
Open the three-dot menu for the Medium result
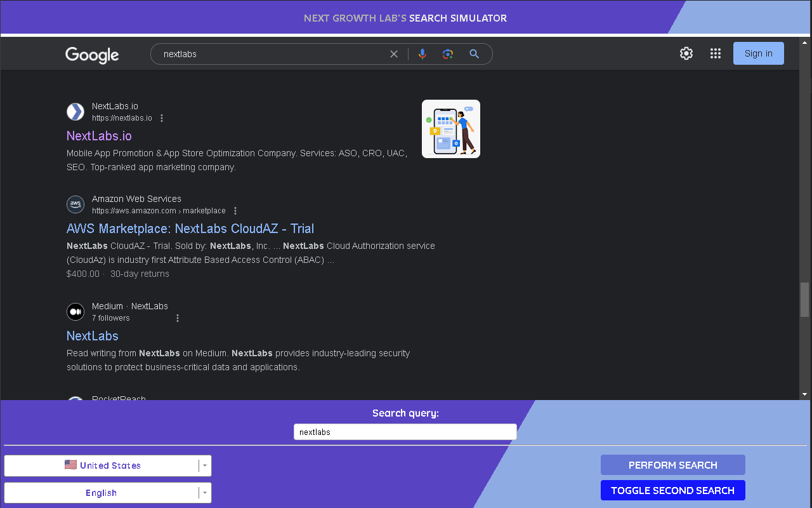178,317
